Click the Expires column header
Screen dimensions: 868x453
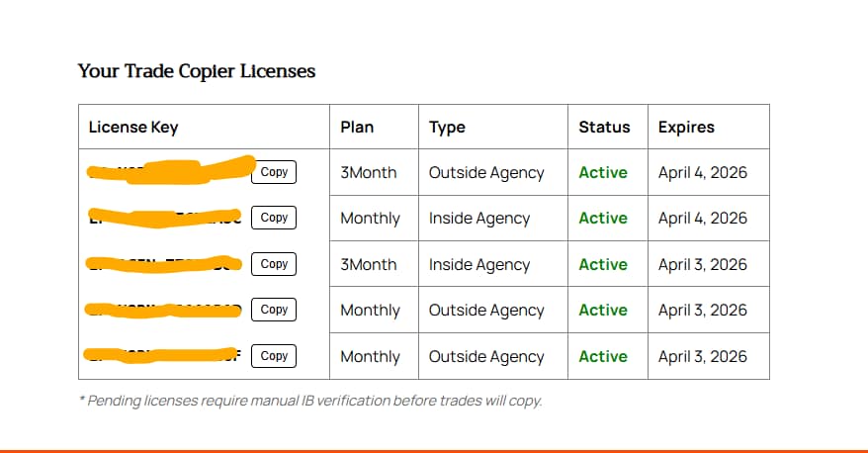686,127
